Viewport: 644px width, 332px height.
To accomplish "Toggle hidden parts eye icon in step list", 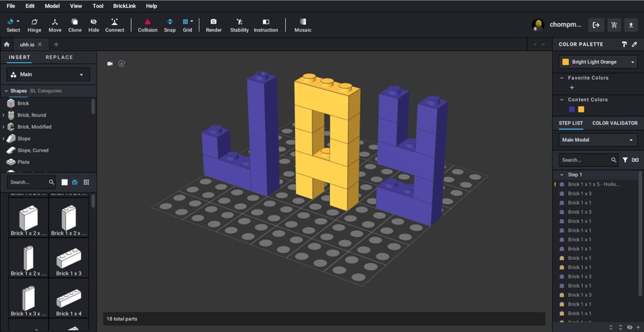I will coord(630,327).
